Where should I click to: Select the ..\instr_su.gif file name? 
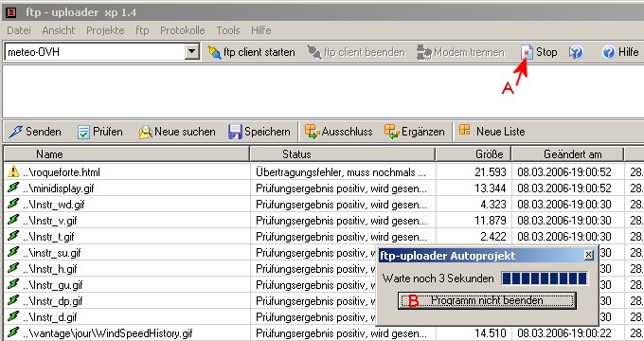52,253
